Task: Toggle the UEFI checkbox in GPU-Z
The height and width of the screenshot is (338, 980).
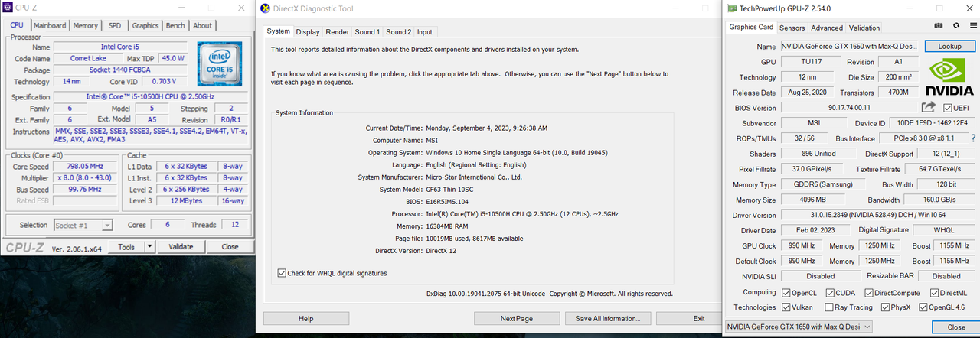Action: pyautogui.click(x=947, y=108)
